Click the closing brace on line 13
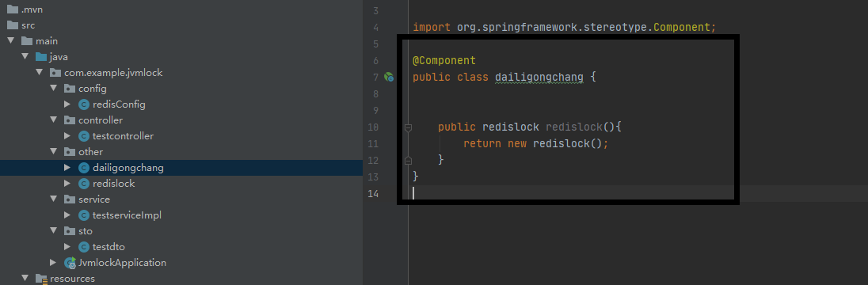The image size is (868, 285). (x=416, y=177)
